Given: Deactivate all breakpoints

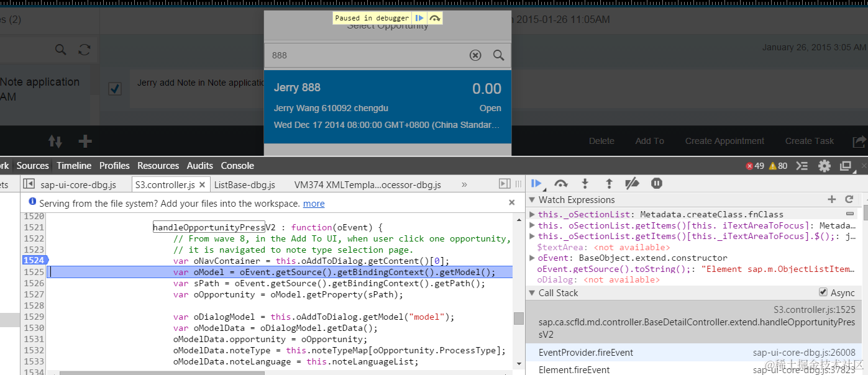Looking at the screenshot, I should [x=633, y=184].
